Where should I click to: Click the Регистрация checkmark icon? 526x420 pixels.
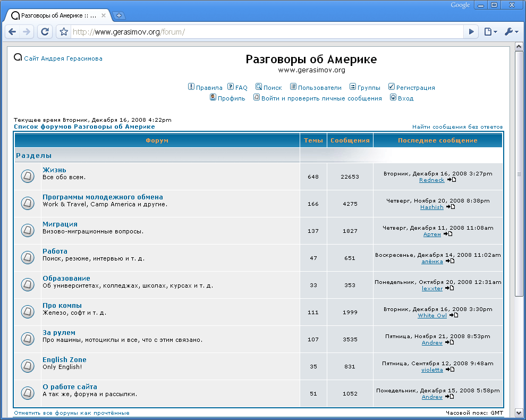392,87
